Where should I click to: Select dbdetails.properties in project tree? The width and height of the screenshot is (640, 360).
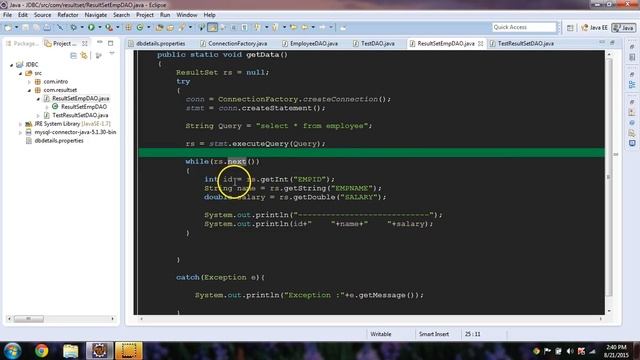[55, 141]
